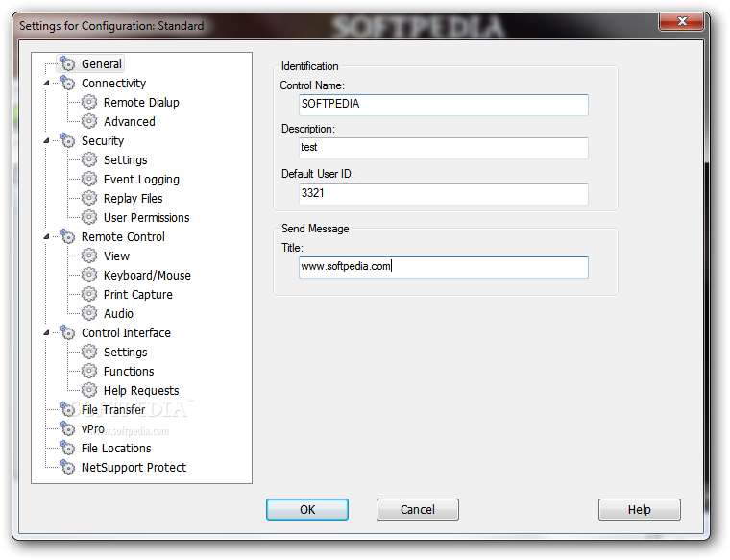Click the gear icon next to File Transfer
The image size is (730, 560).
tap(67, 409)
